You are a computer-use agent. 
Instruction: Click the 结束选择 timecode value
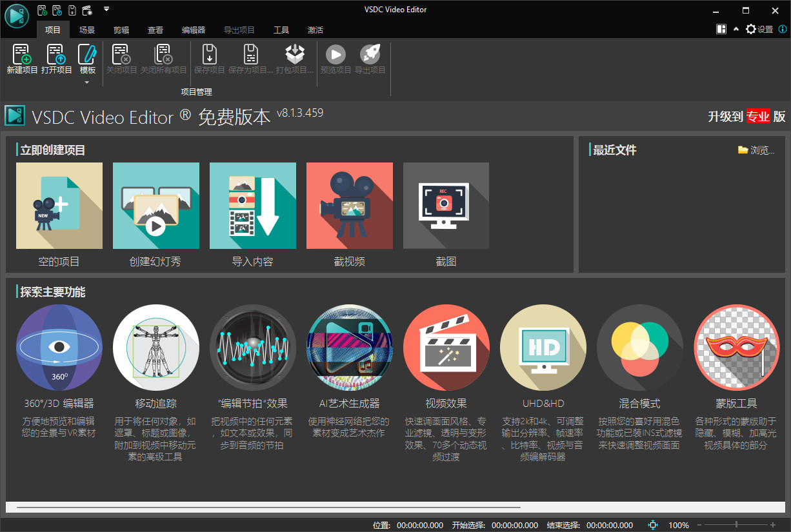click(610, 526)
